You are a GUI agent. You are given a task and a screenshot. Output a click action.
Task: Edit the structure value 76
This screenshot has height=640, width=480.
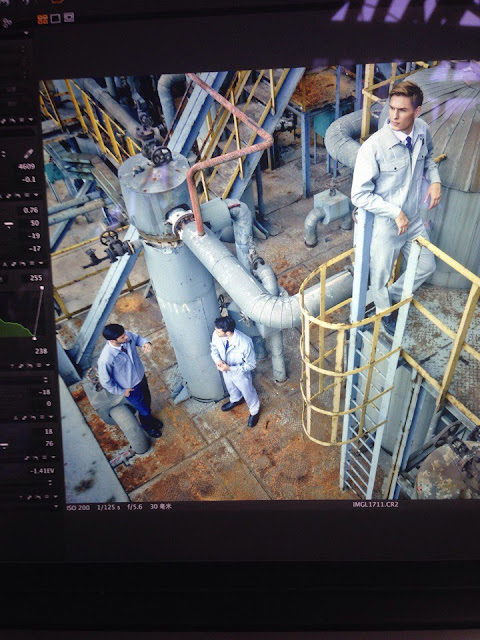tap(49, 443)
